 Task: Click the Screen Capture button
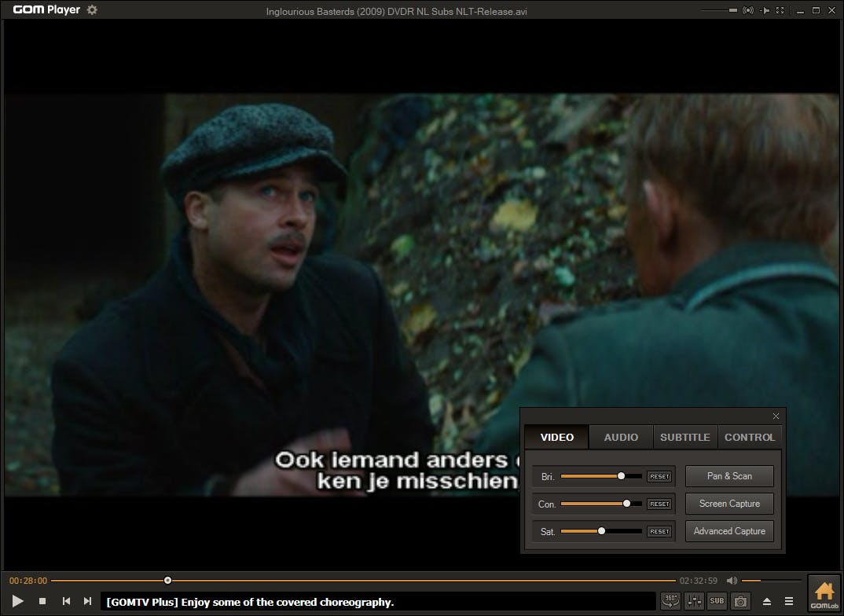[729, 504]
